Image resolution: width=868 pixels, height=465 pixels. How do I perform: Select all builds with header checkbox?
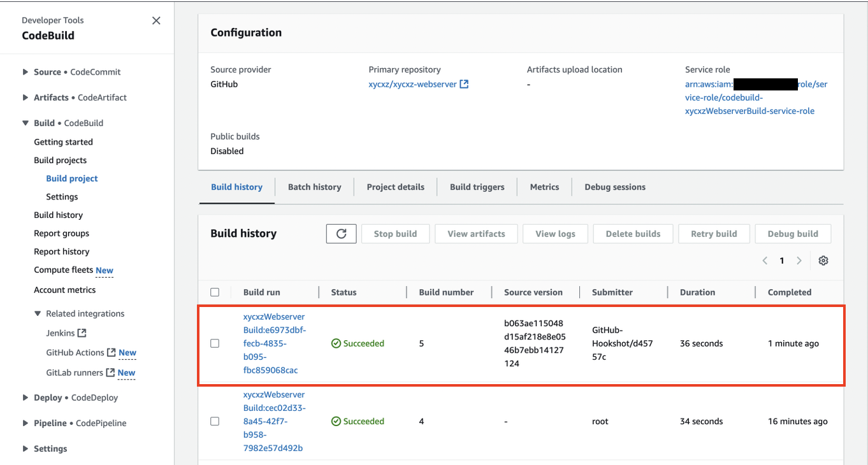215,292
